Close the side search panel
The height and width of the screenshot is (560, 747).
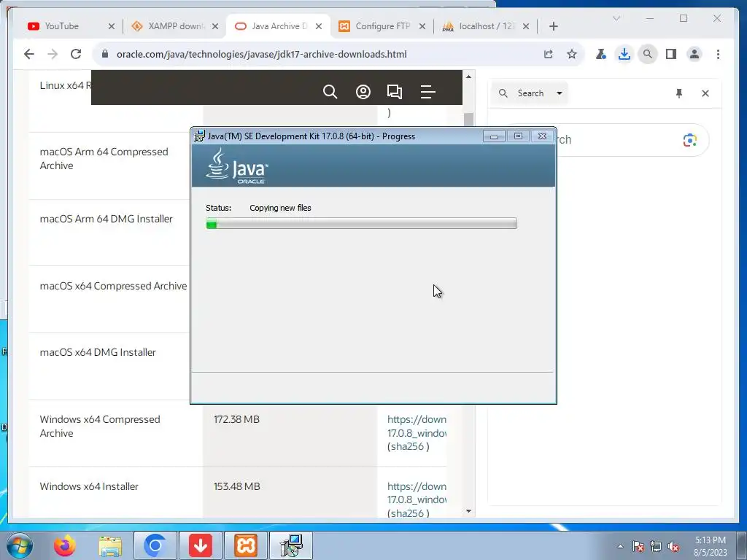tap(705, 93)
